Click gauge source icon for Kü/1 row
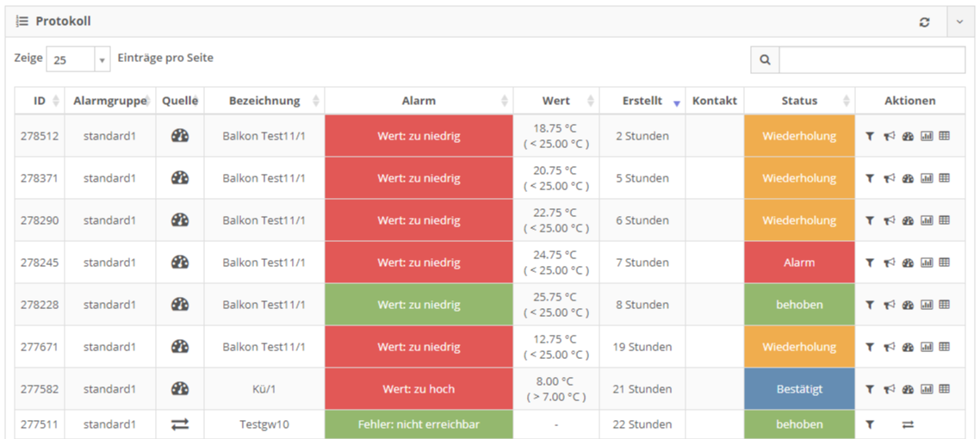 (x=180, y=388)
